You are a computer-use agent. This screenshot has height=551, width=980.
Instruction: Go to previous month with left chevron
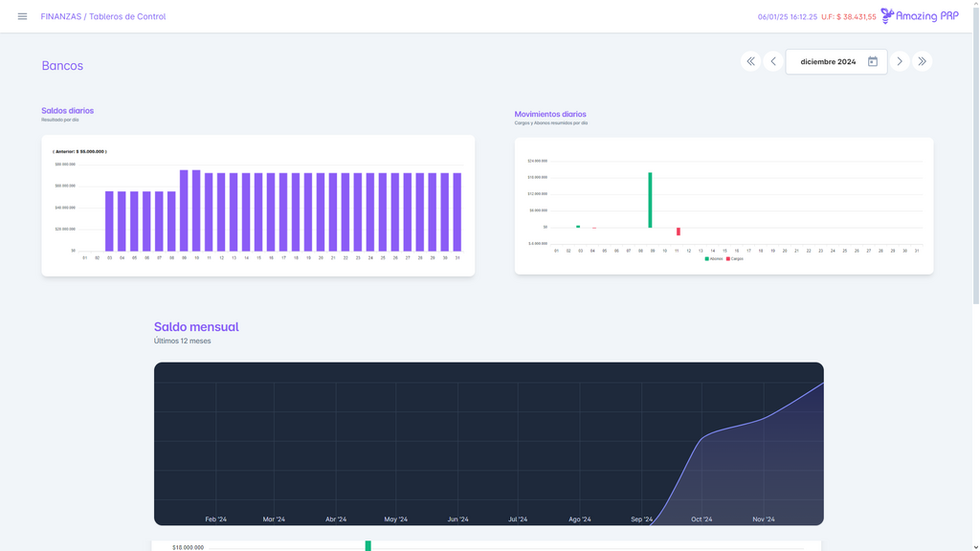(773, 61)
